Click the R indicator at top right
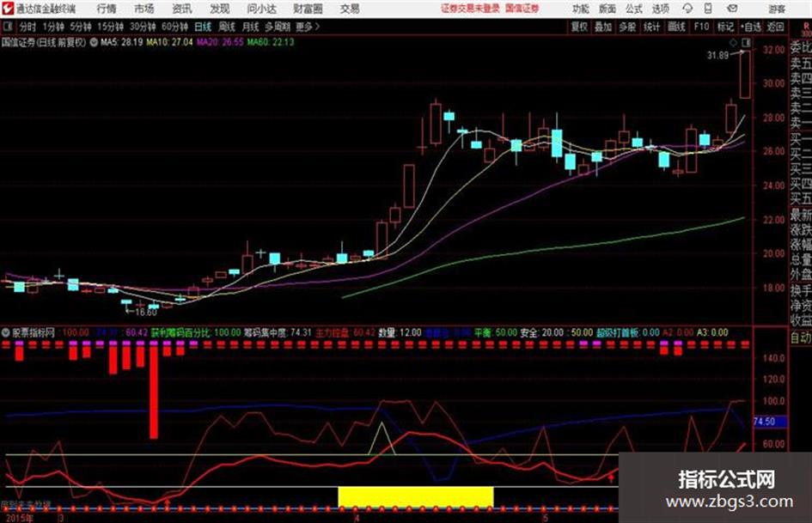The height and width of the screenshot is (523, 812). tap(806, 27)
